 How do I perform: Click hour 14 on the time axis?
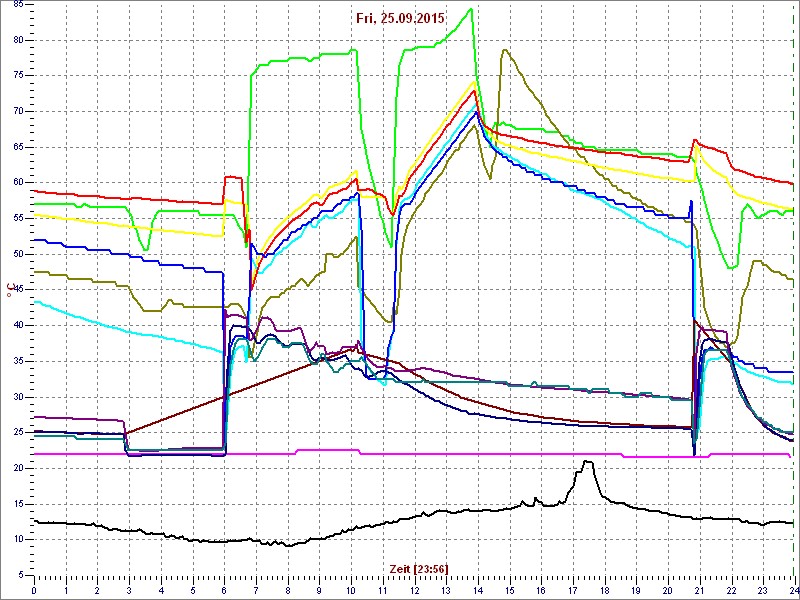pyautogui.click(x=479, y=590)
